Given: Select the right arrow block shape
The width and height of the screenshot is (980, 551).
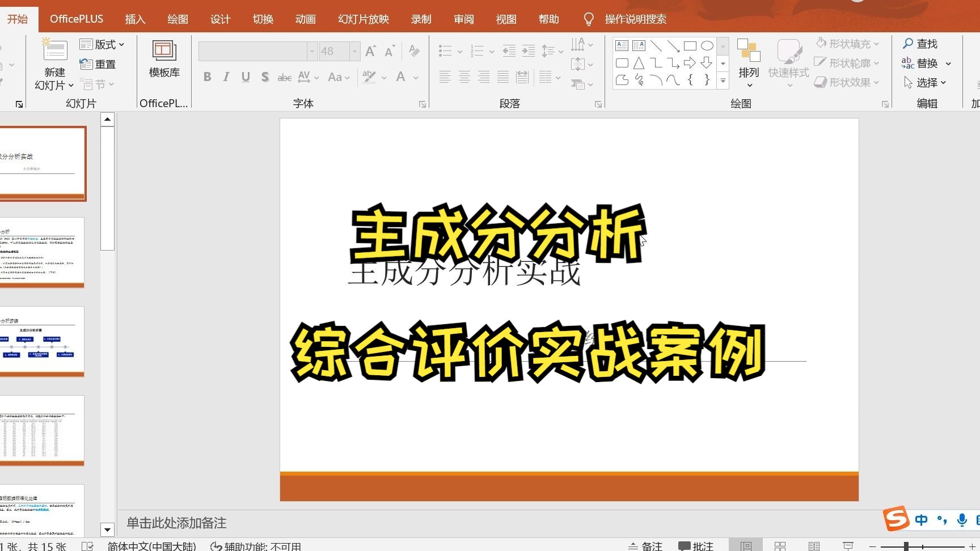Looking at the screenshot, I should click(690, 63).
